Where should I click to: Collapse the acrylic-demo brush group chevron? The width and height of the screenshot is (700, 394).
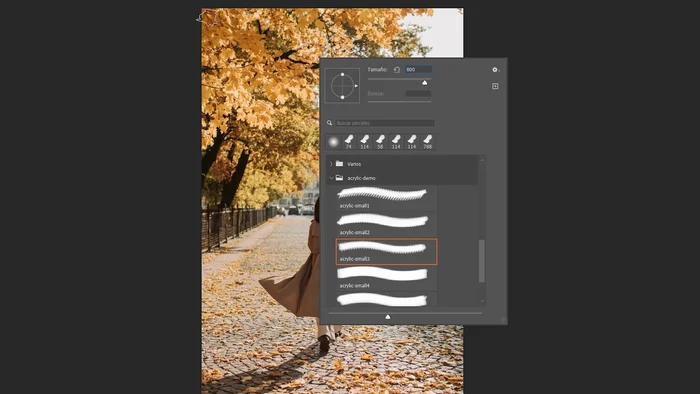click(x=331, y=178)
